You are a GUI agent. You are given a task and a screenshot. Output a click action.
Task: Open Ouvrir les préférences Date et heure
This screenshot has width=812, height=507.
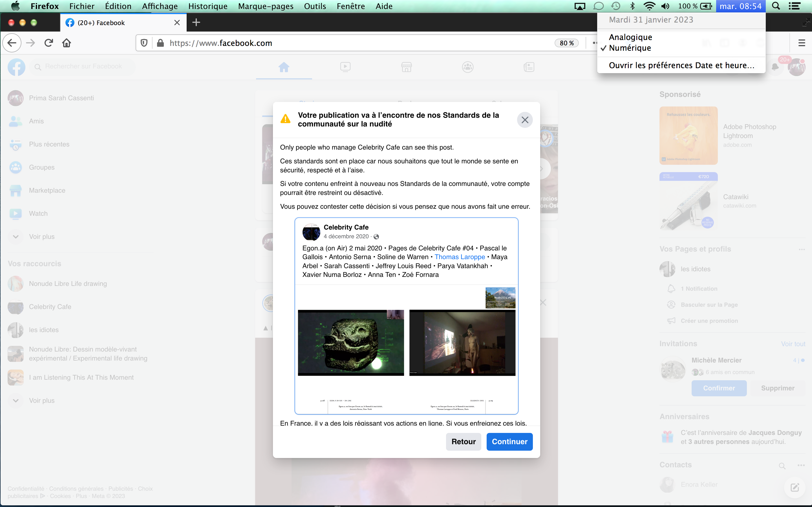[681, 65]
